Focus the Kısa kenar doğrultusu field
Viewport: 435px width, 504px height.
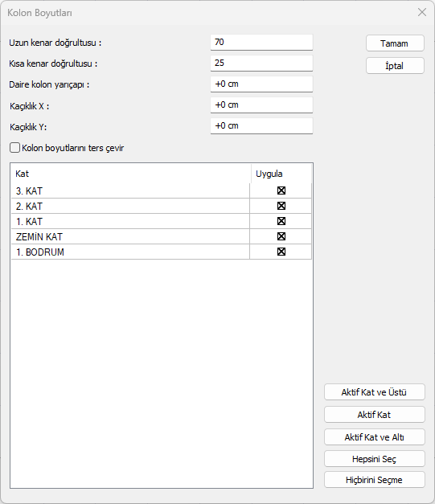261,63
